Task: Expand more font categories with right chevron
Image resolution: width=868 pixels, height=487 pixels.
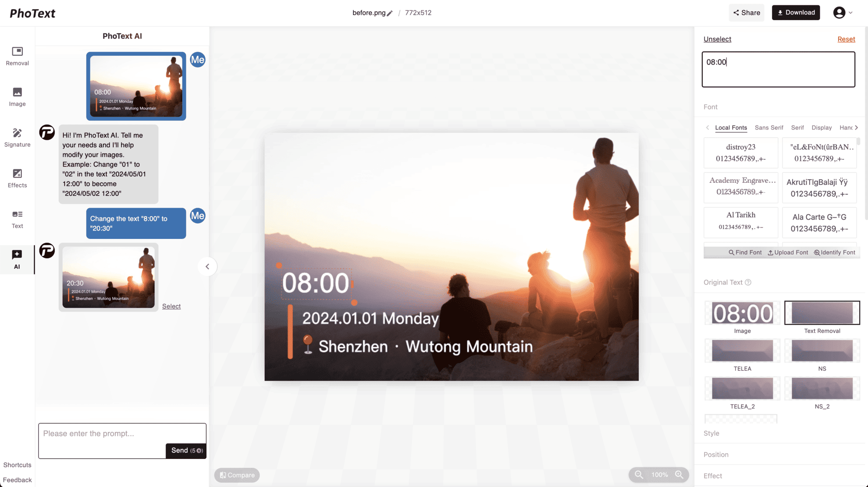Action: pos(856,128)
